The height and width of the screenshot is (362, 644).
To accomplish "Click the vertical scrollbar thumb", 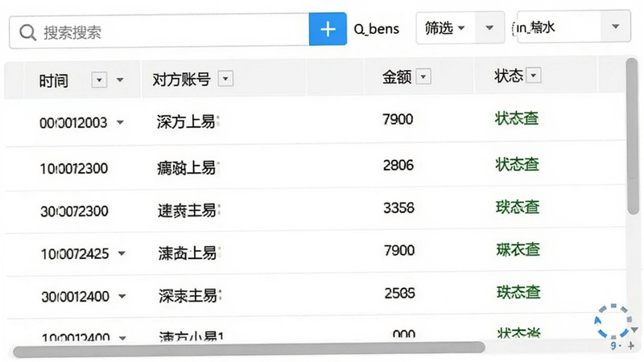I will click(632, 135).
